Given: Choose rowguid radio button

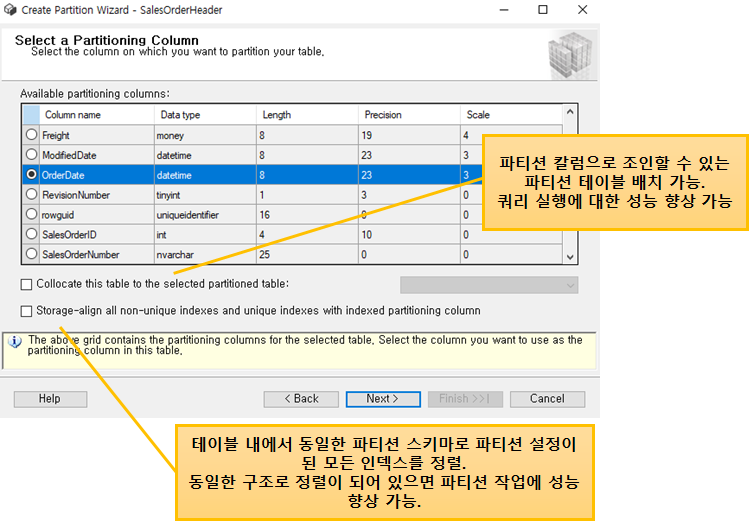Looking at the screenshot, I should pyautogui.click(x=32, y=214).
